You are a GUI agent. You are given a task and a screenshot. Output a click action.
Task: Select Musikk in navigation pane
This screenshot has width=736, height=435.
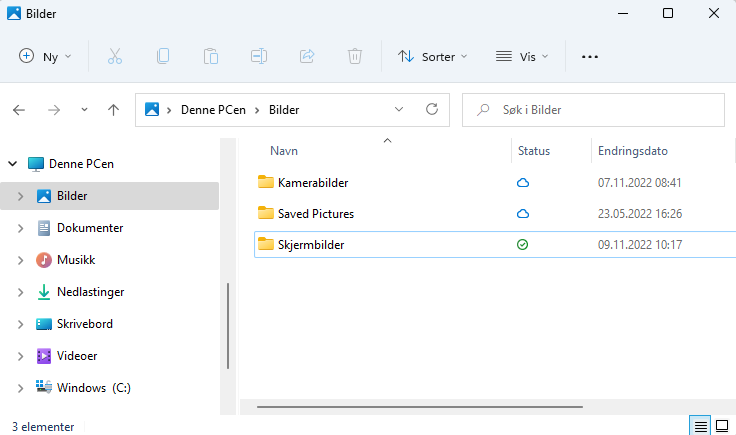(76, 260)
